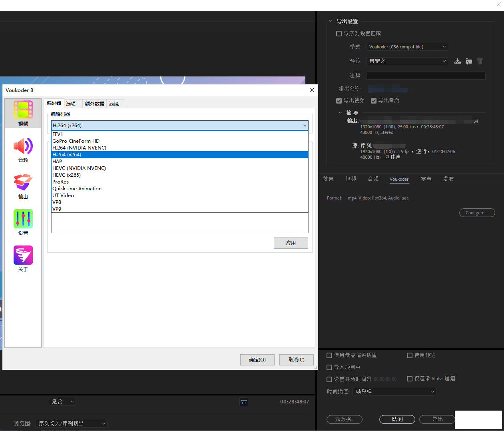Switch to the 额外数据 tab

pyautogui.click(x=95, y=104)
